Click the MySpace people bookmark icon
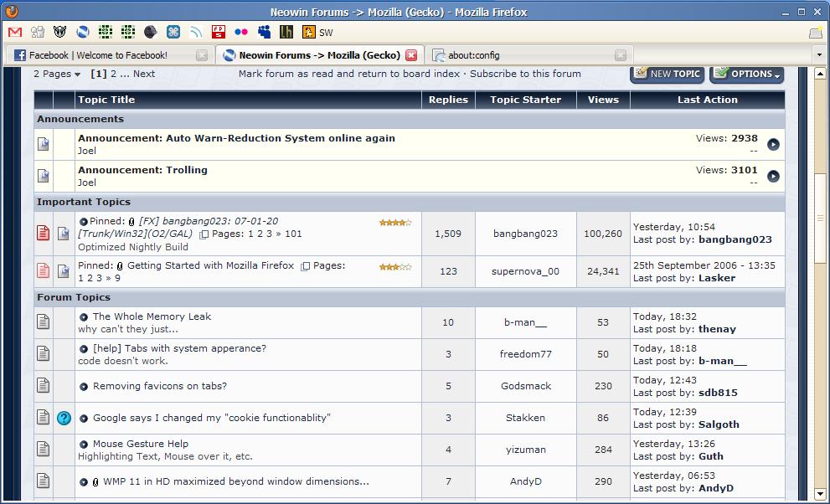The height and width of the screenshot is (504, 830). (x=264, y=32)
